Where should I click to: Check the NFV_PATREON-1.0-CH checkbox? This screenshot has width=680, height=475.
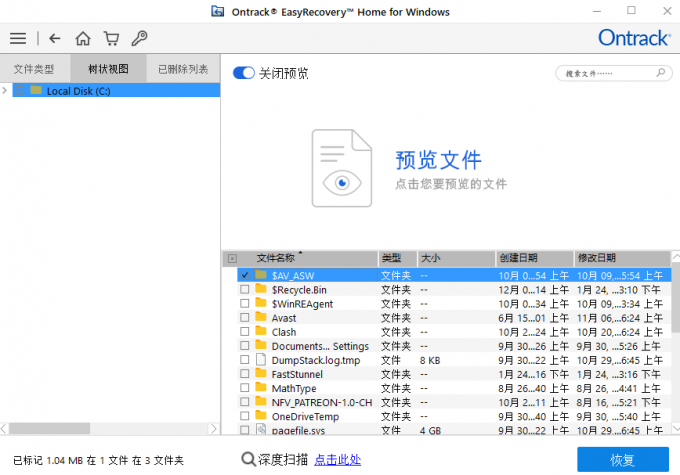click(x=245, y=402)
